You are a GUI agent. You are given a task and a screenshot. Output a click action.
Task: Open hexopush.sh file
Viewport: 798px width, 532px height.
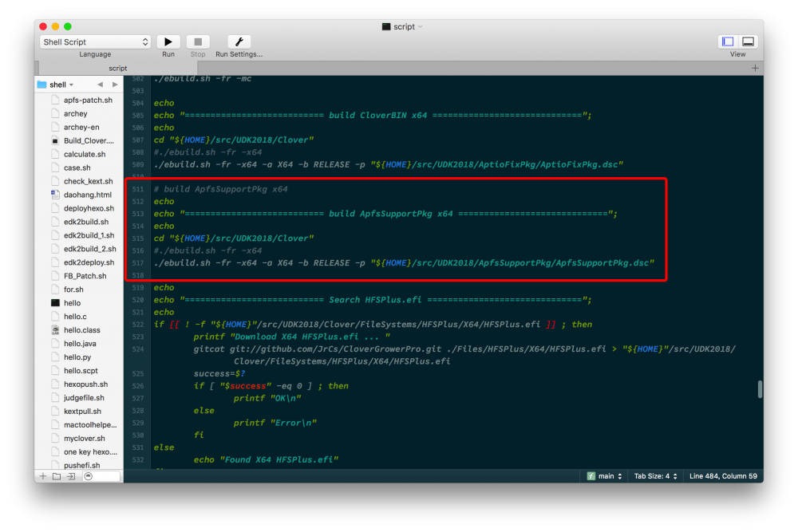point(85,384)
